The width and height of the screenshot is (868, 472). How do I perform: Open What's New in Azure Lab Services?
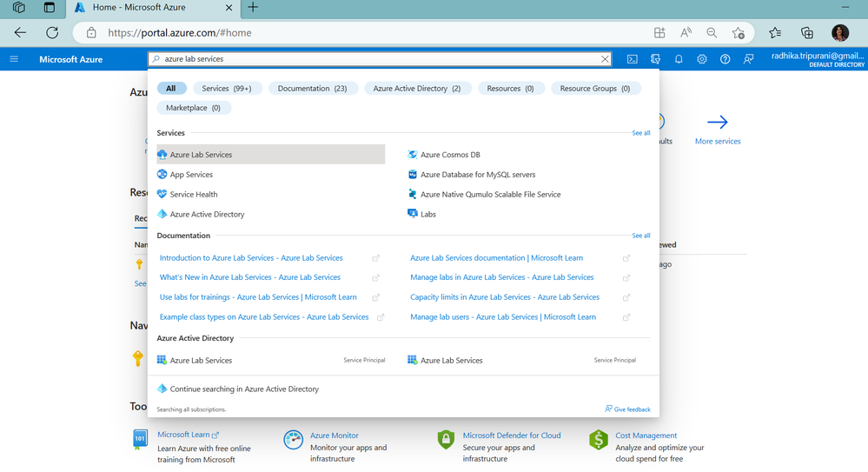pos(250,277)
